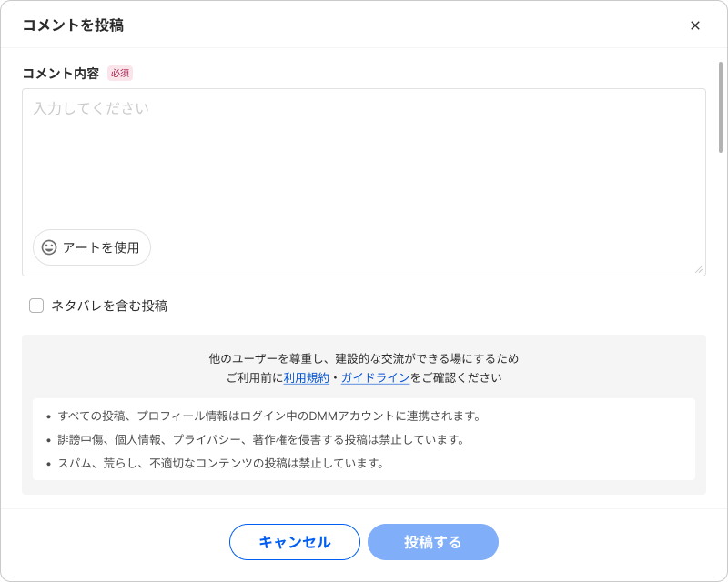Click the 他のユーザーを尊重し notice heading
The width and height of the screenshot is (728, 582).
point(364,358)
